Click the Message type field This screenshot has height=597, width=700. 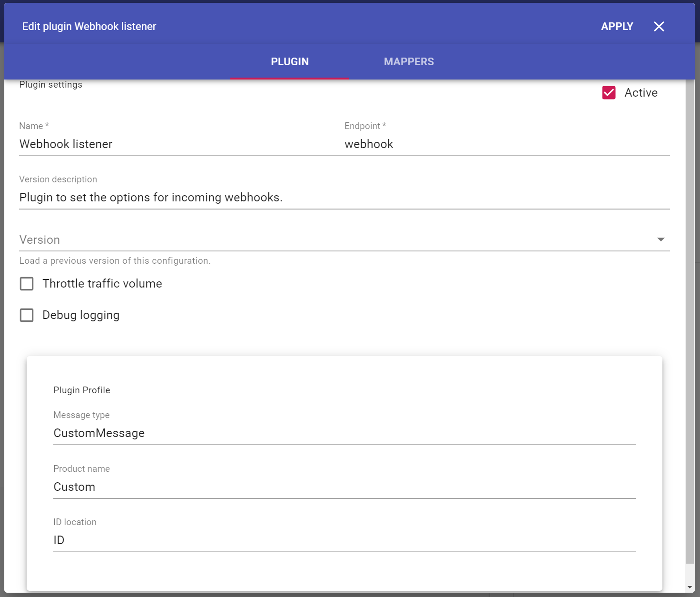click(344, 433)
